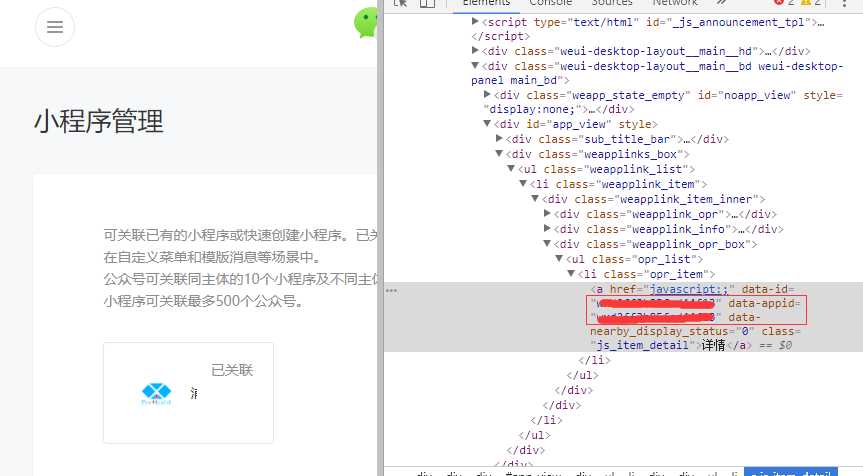The width and height of the screenshot is (863, 476).
Task: Switch to the Sources tab
Action: tap(611, 3)
